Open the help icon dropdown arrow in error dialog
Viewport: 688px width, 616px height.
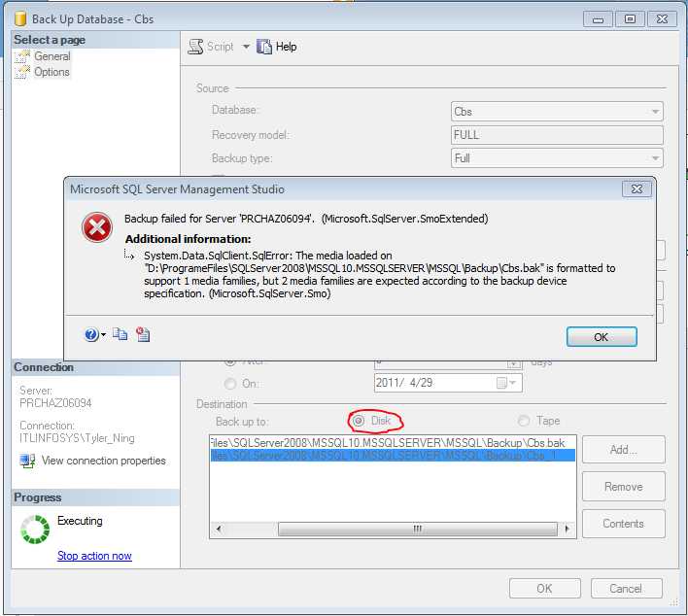[x=103, y=335]
